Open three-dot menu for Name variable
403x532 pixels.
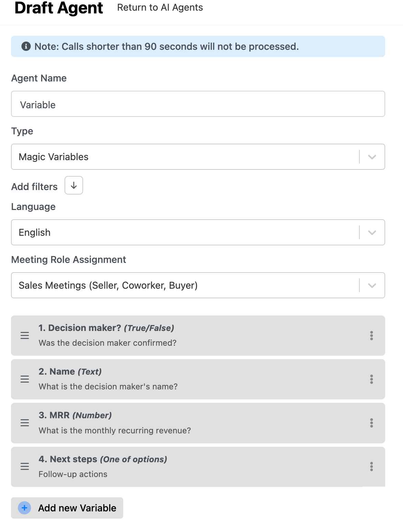371,379
